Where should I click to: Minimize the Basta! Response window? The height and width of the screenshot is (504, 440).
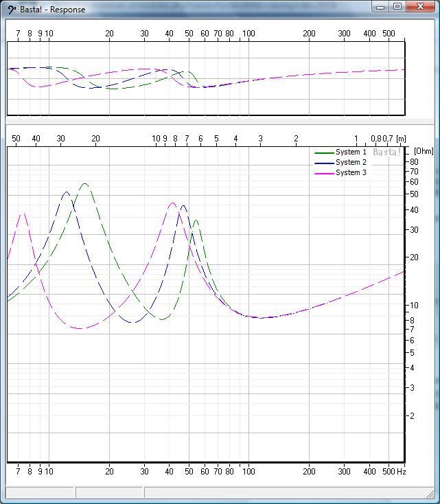click(x=382, y=7)
